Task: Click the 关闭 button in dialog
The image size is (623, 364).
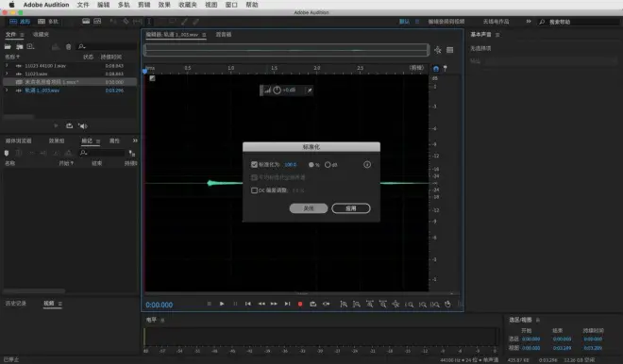Action: point(309,208)
